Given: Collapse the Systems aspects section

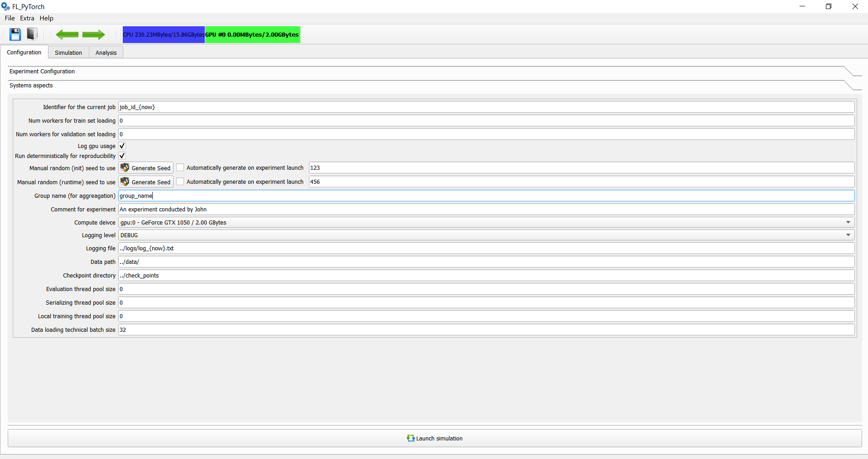Looking at the screenshot, I should [x=435, y=86].
